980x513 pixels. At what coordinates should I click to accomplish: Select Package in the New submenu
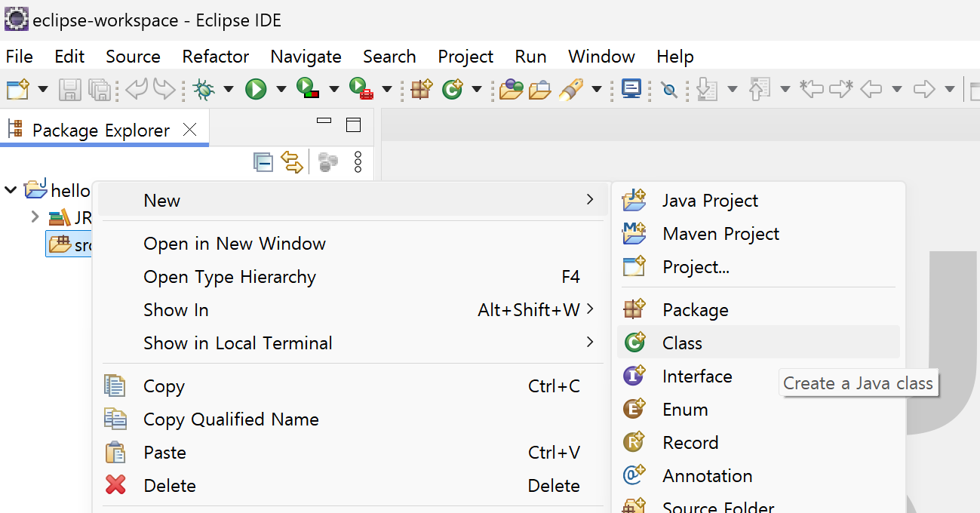click(x=758, y=310)
